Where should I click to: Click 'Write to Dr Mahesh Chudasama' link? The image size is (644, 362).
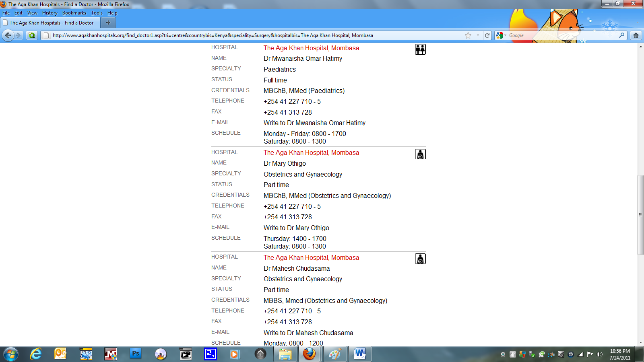(308, 333)
